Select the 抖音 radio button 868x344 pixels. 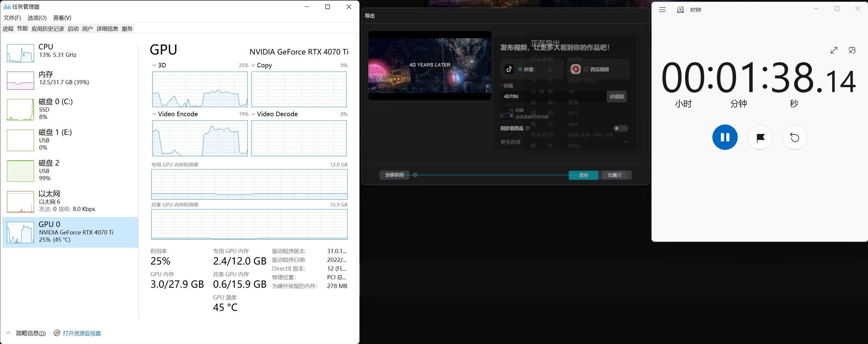(520, 70)
